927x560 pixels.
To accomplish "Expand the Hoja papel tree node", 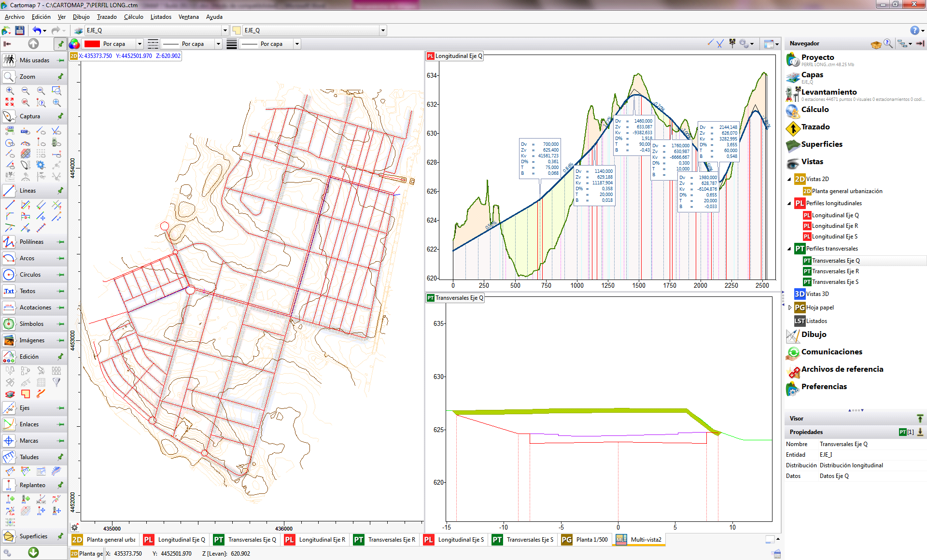I will tap(790, 308).
